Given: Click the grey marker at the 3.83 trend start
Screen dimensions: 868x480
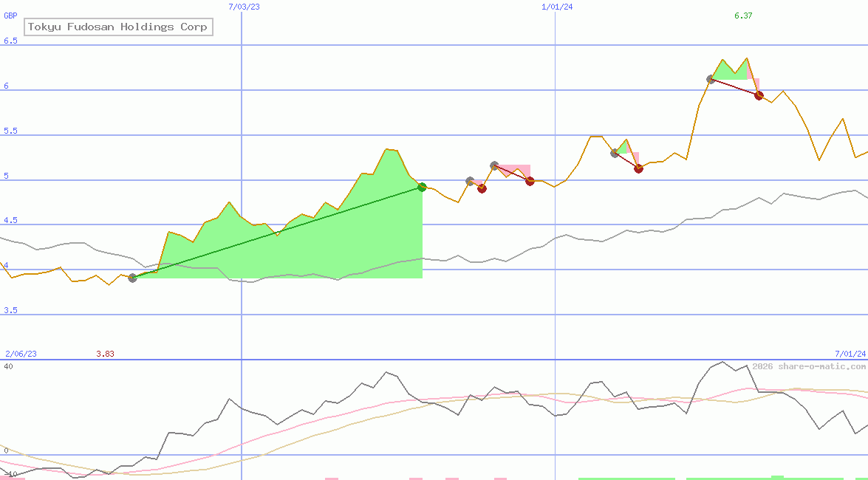Looking at the screenshot, I should 133,278.
